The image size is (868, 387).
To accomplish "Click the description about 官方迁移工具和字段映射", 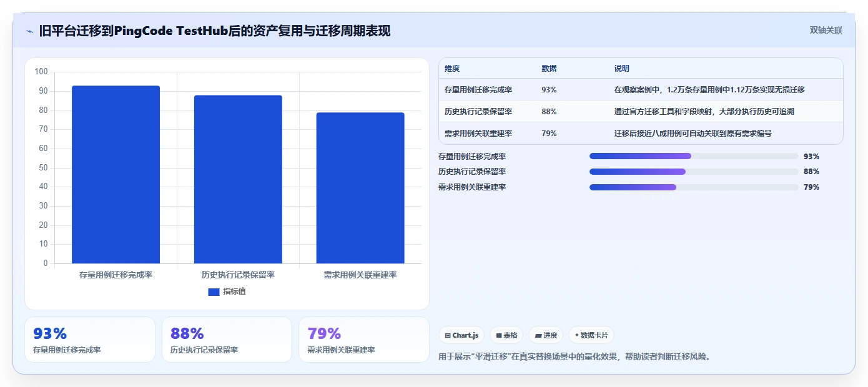I will pyautogui.click(x=704, y=112).
